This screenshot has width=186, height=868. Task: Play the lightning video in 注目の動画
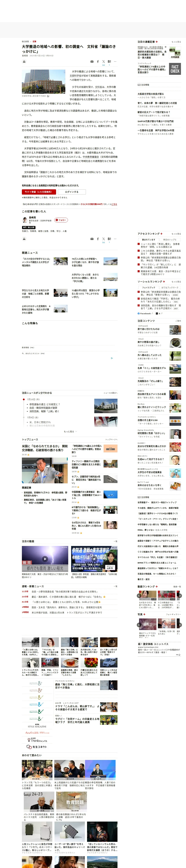(x=45, y=559)
